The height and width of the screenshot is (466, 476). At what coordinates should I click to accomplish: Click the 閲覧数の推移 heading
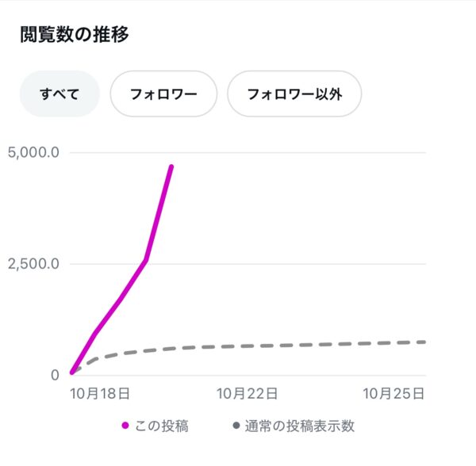(74, 35)
